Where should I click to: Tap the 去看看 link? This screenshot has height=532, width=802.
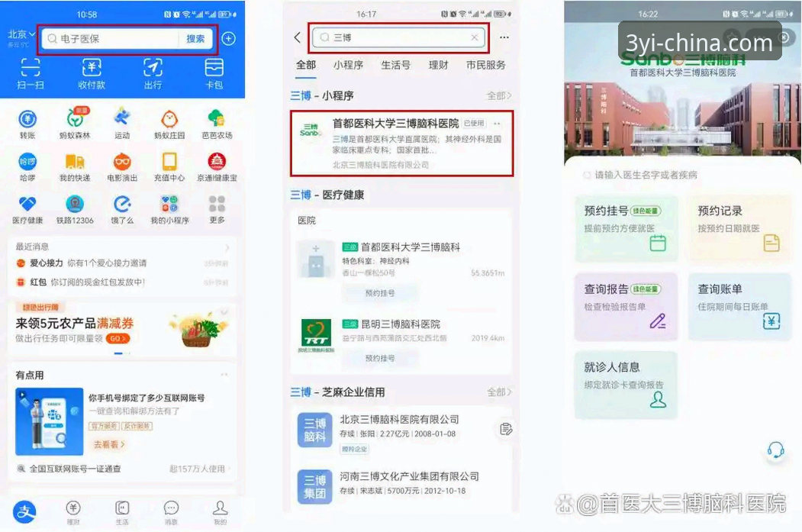click(x=109, y=444)
